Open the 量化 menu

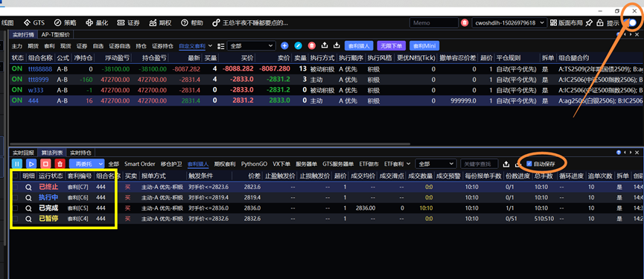click(97, 23)
